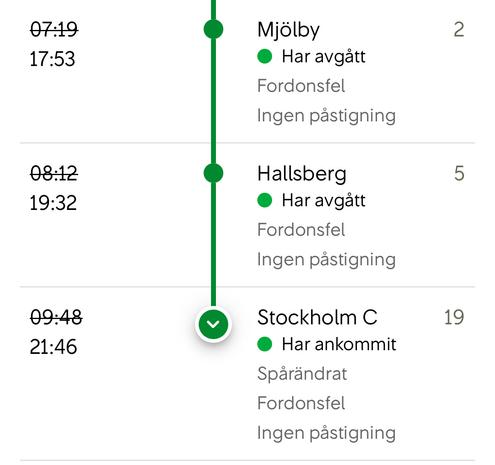The height and width of the screenshot is (465, 495).
Task: Open the Hallsberg station name
Action: pos(302,174)
